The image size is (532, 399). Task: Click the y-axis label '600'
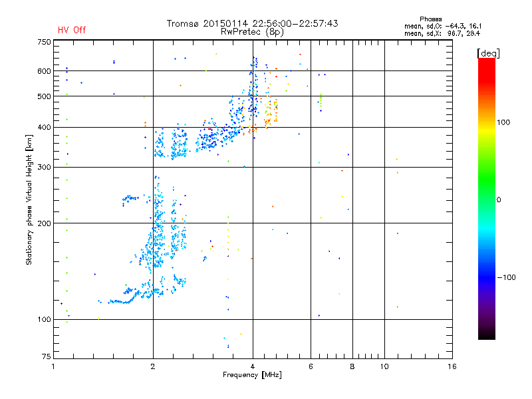coord(44,71)
